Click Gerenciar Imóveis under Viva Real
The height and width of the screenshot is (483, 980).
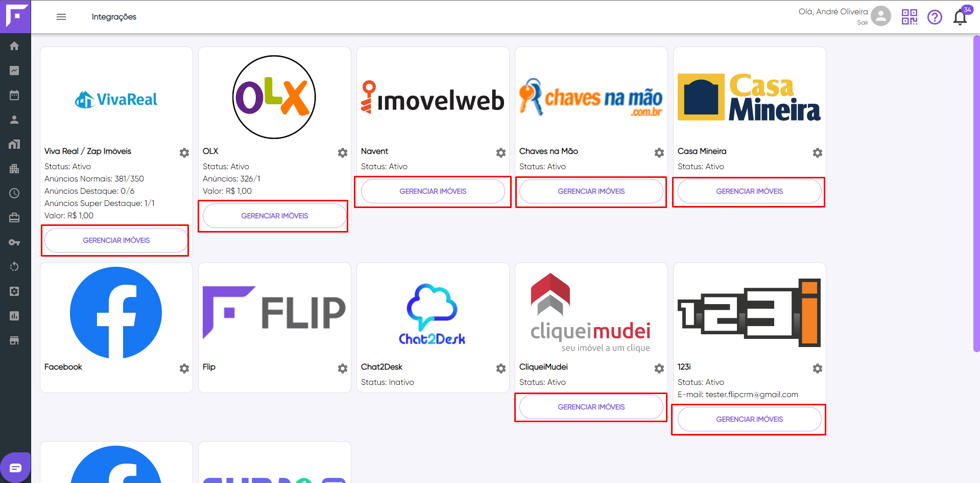(116, 240)
